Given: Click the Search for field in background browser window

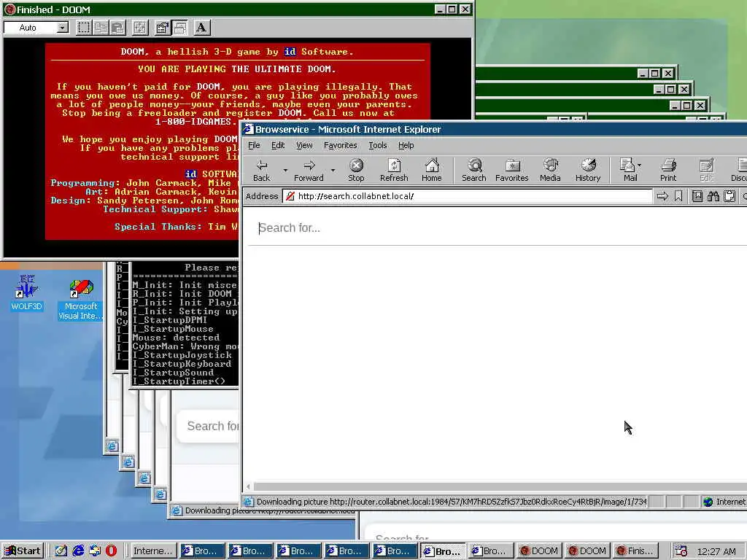Looking at the screenshot, I should point(209,426).
